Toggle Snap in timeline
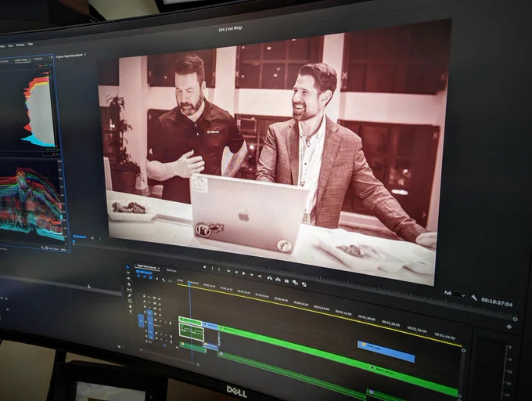 coord(145,276)
